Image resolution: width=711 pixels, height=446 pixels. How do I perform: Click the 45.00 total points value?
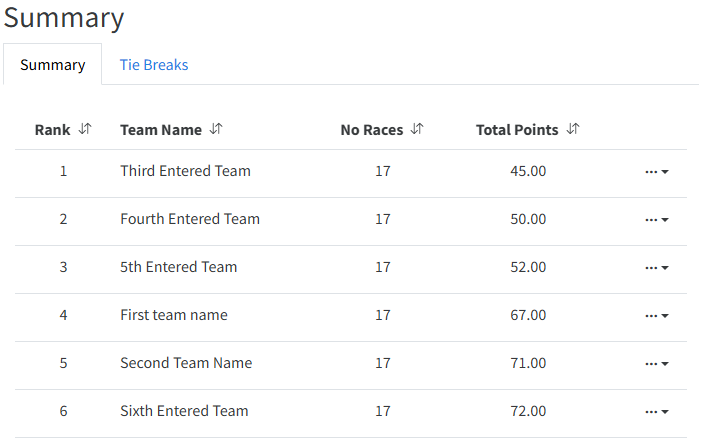(528, 171)
